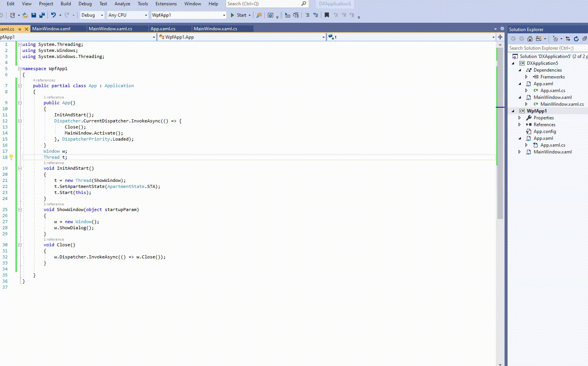Click the window layout icon in toolbar
588x366 pixels.
click(270, 15)
